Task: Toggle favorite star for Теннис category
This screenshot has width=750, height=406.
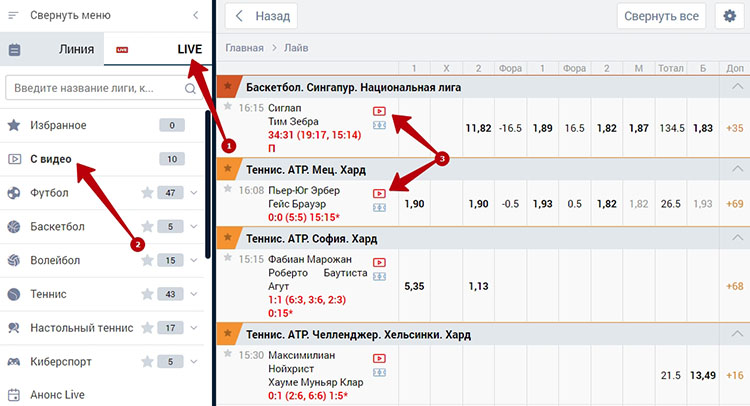Action: pos(147,294)
